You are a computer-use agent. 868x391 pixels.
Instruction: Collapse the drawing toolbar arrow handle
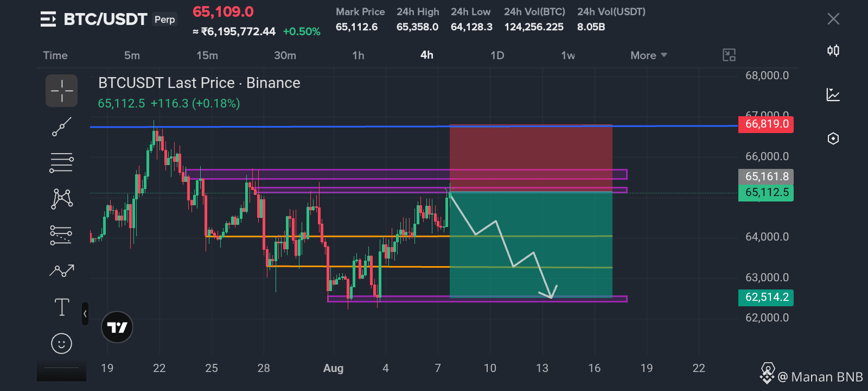(x=85, y=314)
